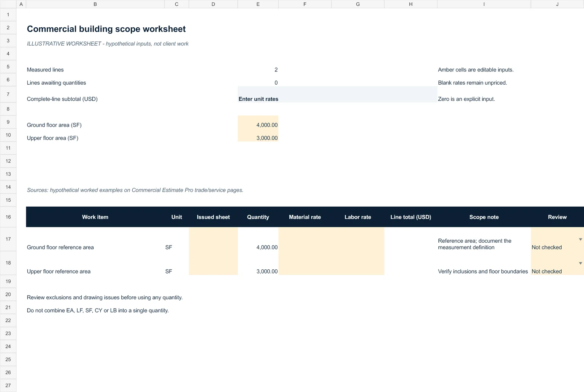Click the "Material rate" table header

point(305,217)
